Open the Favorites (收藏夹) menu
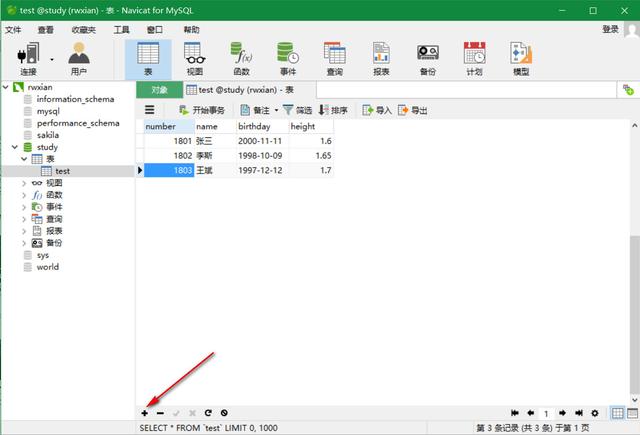 (x=84, y=30)
